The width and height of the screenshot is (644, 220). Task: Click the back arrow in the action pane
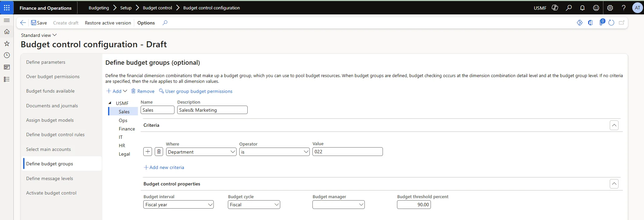point(23,23)
